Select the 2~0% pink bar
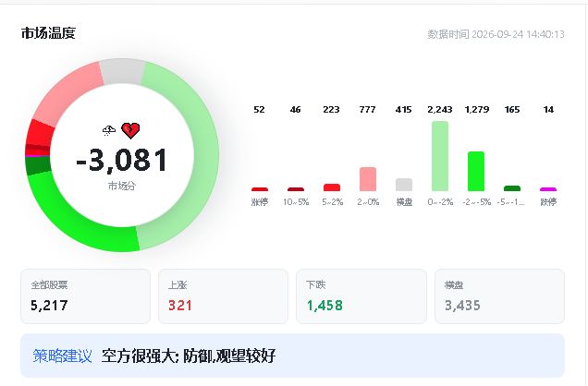The width and height of the screenshot is (588, 386). coord(368,179)
